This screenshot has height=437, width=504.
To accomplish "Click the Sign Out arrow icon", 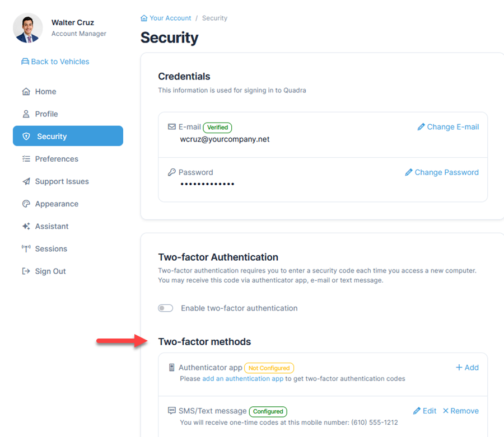I will (26, 271).
